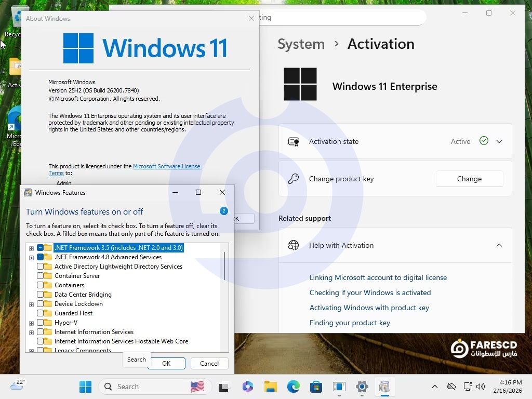Image resolution: width=532 pixels, height=399 pixels.
Task: Collapse the Help with Activation section
Action: point(499,245)
